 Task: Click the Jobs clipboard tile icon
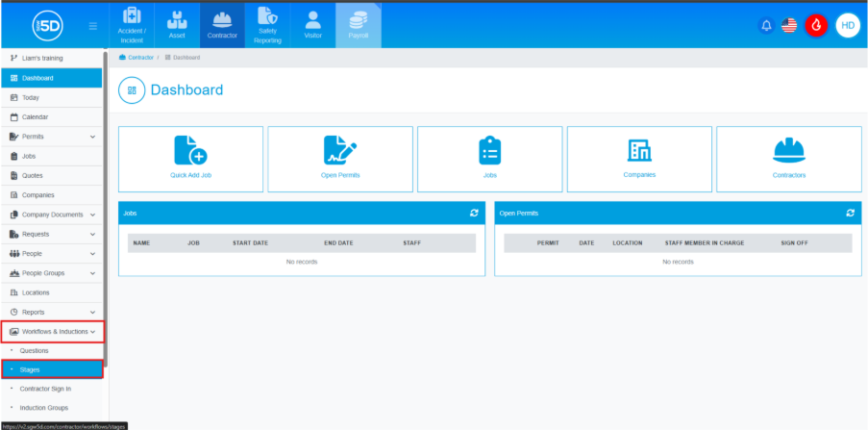click(490, 151)
